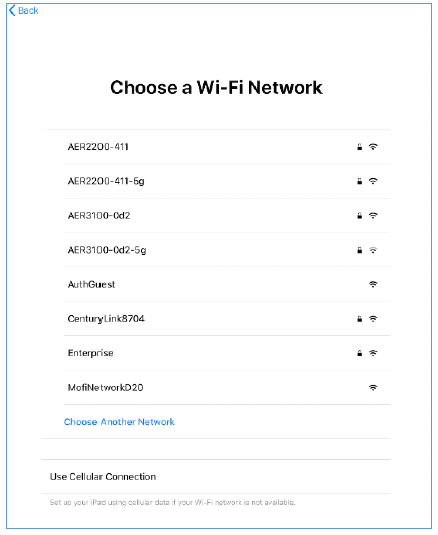Select the CenturyLink8704 network
This screenshot has height=535, width=438.
click(x=227, y=319)
